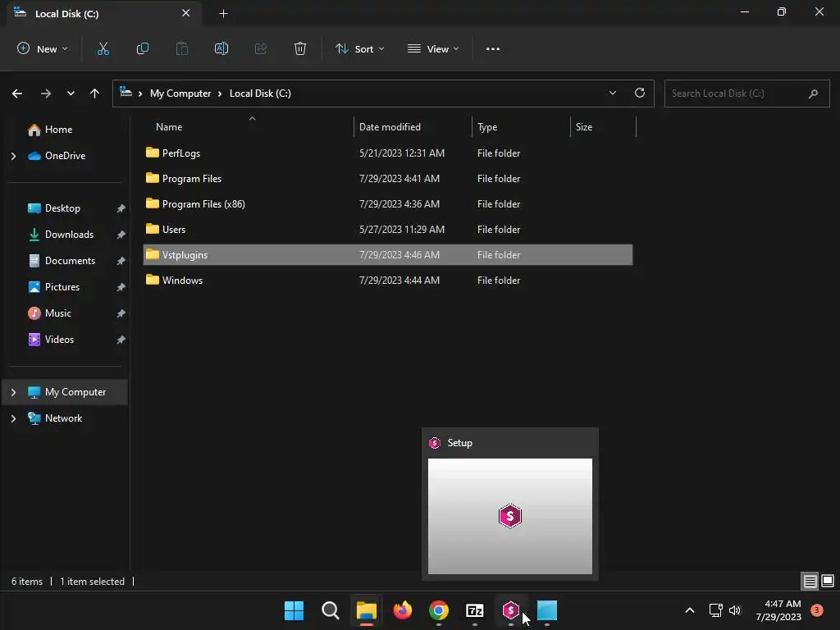Image resolution: width=840 pixels, height=630 pixels.
Task: Go up one folder level
Action: click(95, 94)
